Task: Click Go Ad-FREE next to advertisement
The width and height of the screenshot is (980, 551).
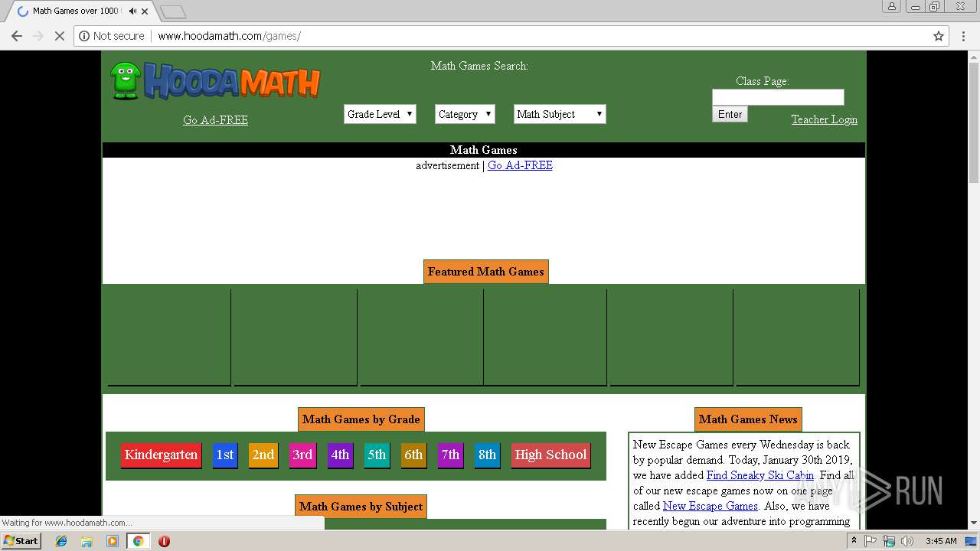Action: (x=520, y=165)
